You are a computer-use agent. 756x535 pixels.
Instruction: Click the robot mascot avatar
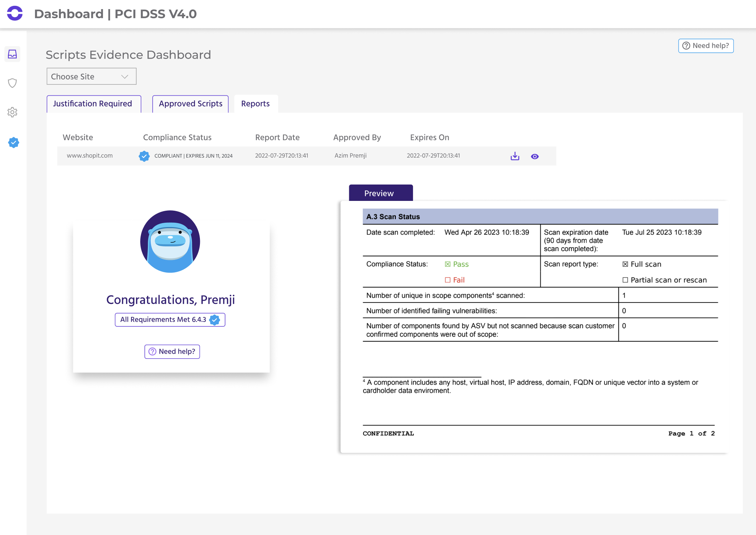170,241
